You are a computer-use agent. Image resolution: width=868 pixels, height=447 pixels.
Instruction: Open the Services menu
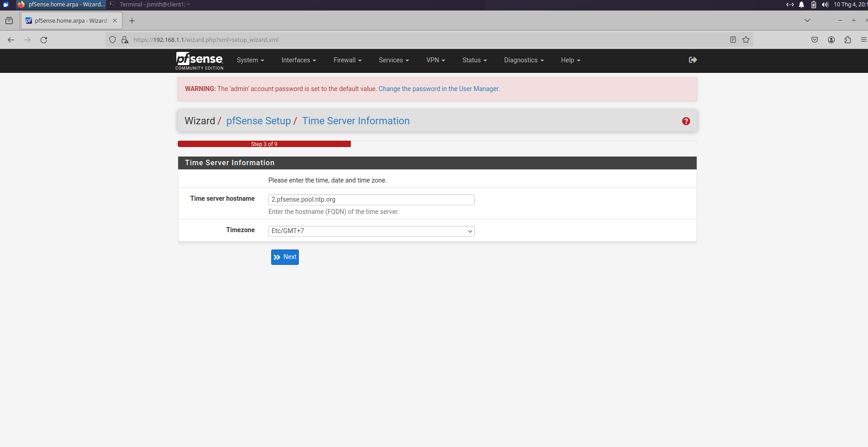(394, 60)
